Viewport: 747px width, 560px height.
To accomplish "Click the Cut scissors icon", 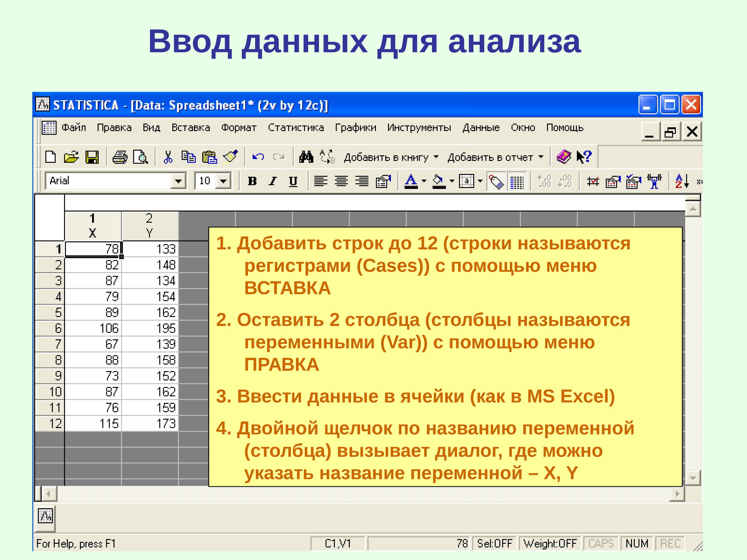I will [x=168, y=157].
